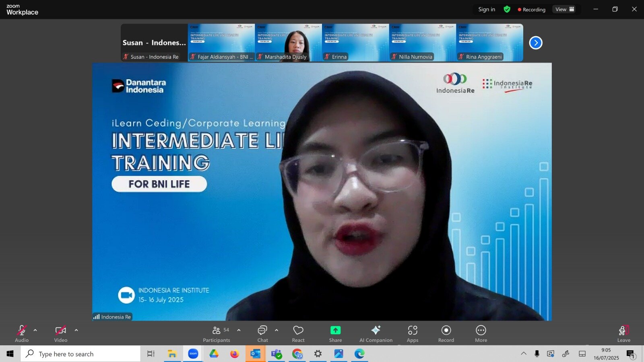Open File Explorer from the taskbar
Image resolution: width=644 pixels, height=362 pixels.
(172, 354)
